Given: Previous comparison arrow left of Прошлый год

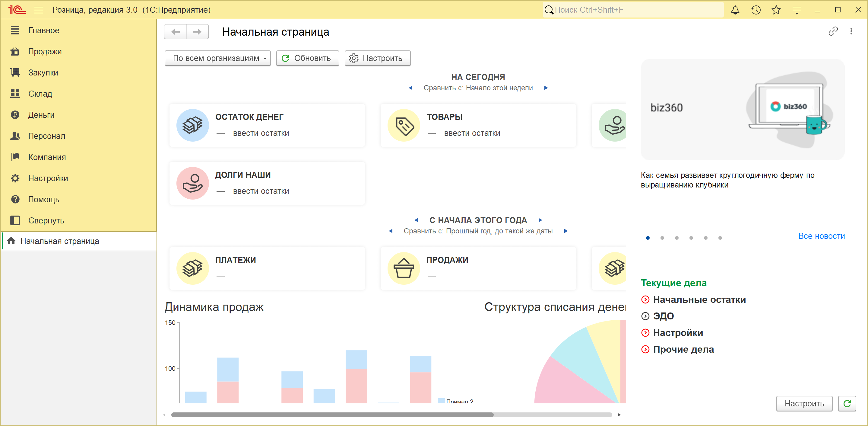Looking at the screenshot, I should pos(391,231).
